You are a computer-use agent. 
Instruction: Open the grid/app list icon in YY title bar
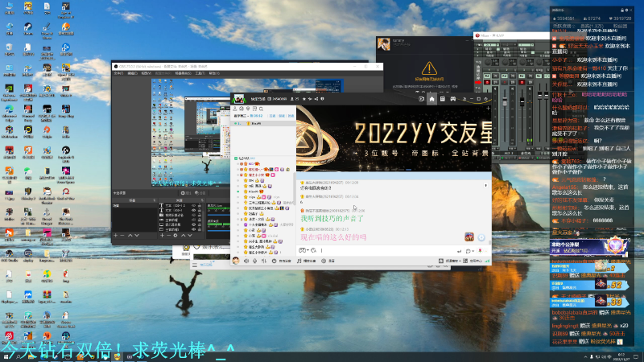click(x=442, y=99)
